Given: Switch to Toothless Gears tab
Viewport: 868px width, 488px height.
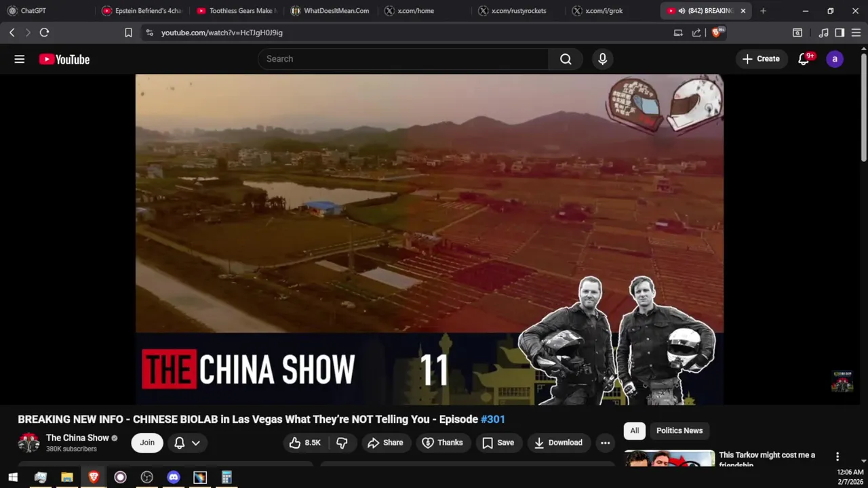Looking at the screenshot, I should click(x=236, y=11).
